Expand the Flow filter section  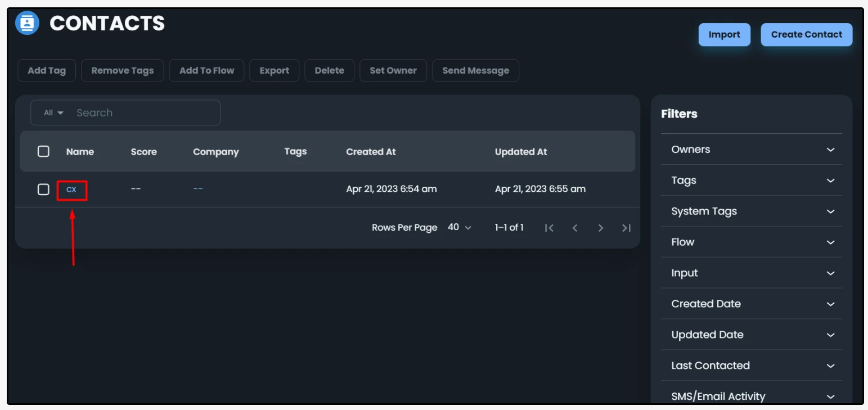(751, 242)
